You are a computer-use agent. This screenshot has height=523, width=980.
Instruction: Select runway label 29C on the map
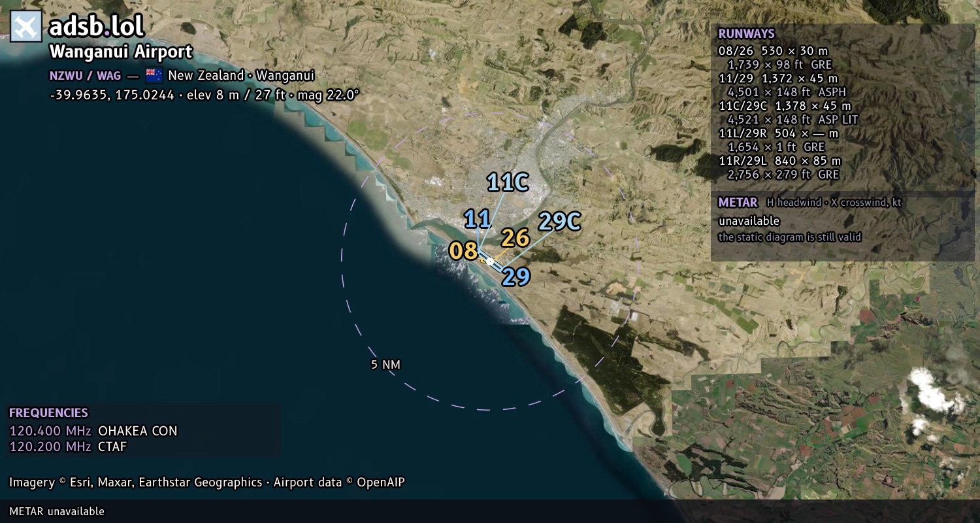click(x=559, y=222)
